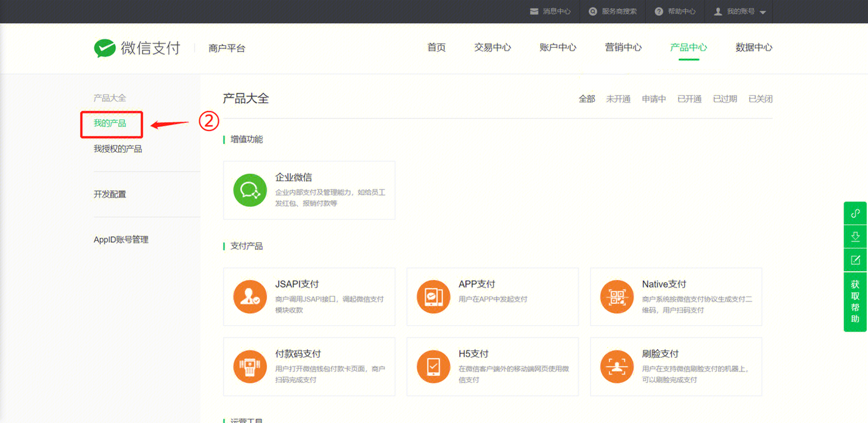Filter products by 已关闭
Image resolution: width=868 pixels, height=423 pixels.
click(x=761, y=99)
